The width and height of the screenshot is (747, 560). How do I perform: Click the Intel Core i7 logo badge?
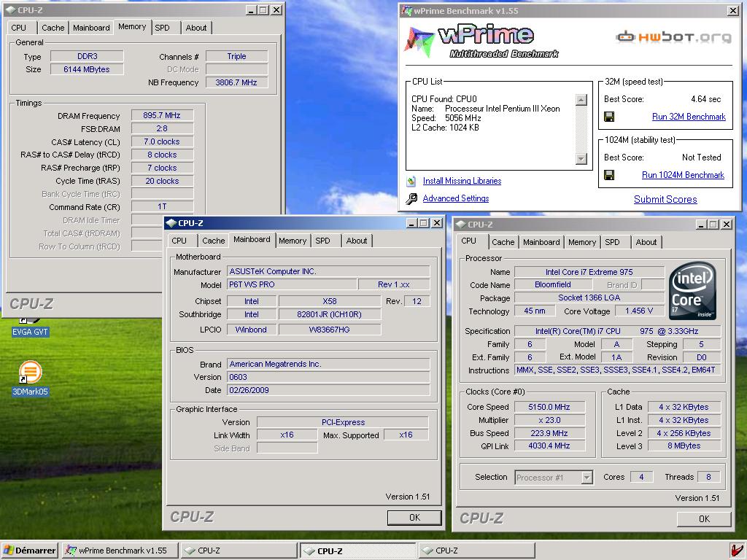tap(692, 290)
